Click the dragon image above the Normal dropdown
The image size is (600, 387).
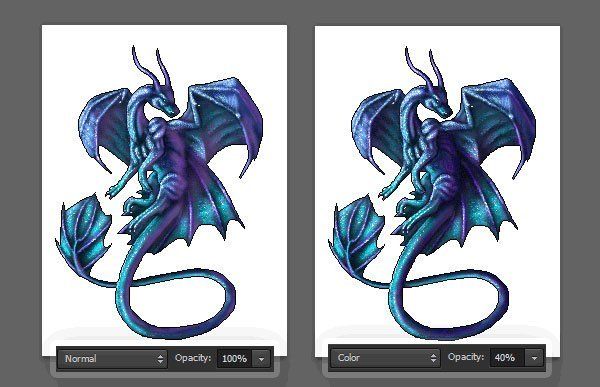point(159,193)
